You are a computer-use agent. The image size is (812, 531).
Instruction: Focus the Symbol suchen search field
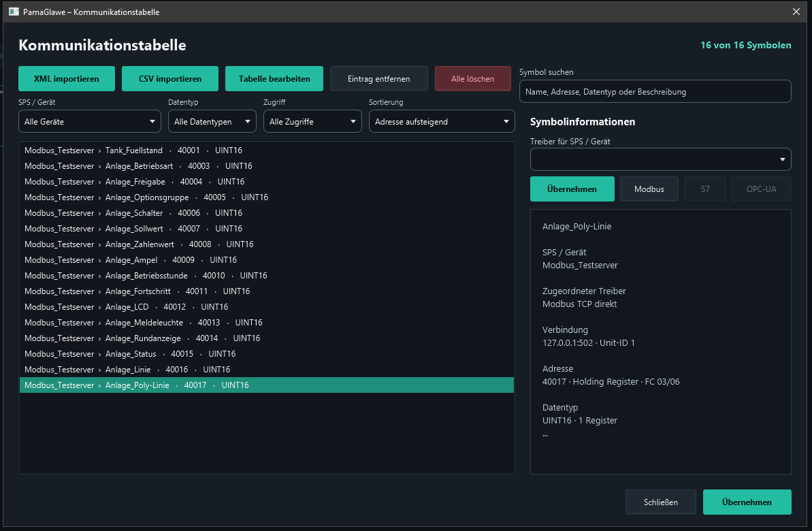655,92
